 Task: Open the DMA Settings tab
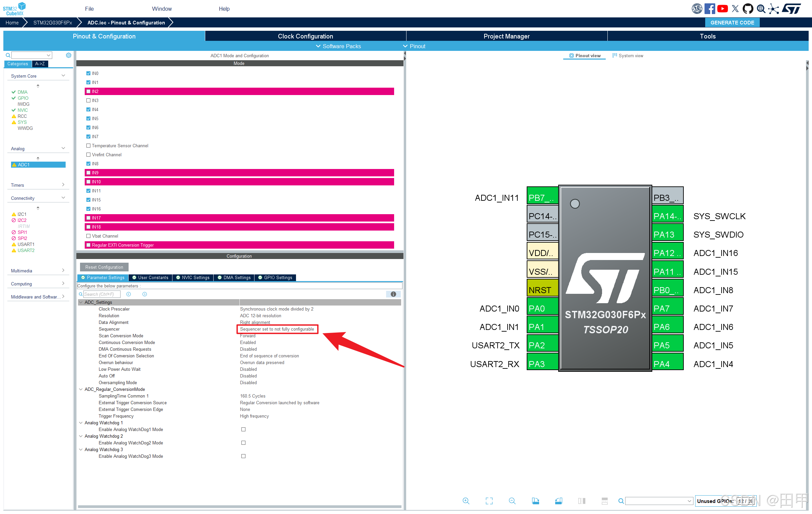point(234,278)
